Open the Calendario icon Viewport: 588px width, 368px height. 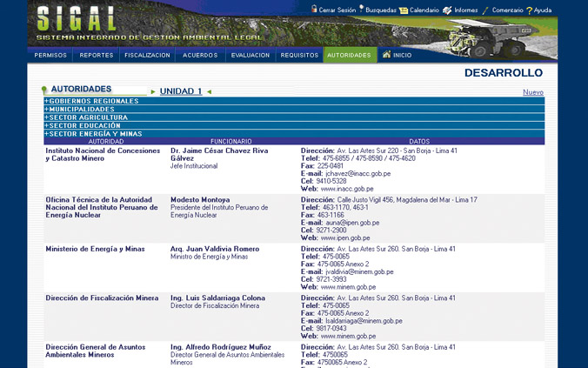[404, 10]
